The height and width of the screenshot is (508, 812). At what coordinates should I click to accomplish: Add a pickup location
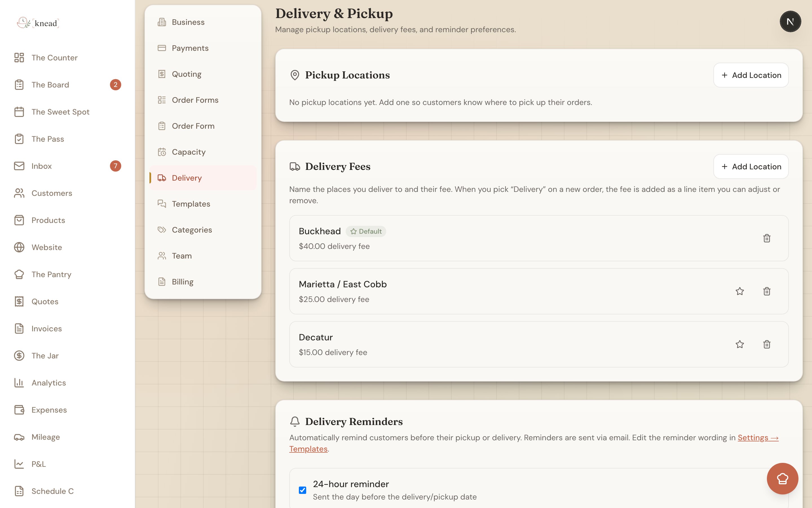coord(751,75)
